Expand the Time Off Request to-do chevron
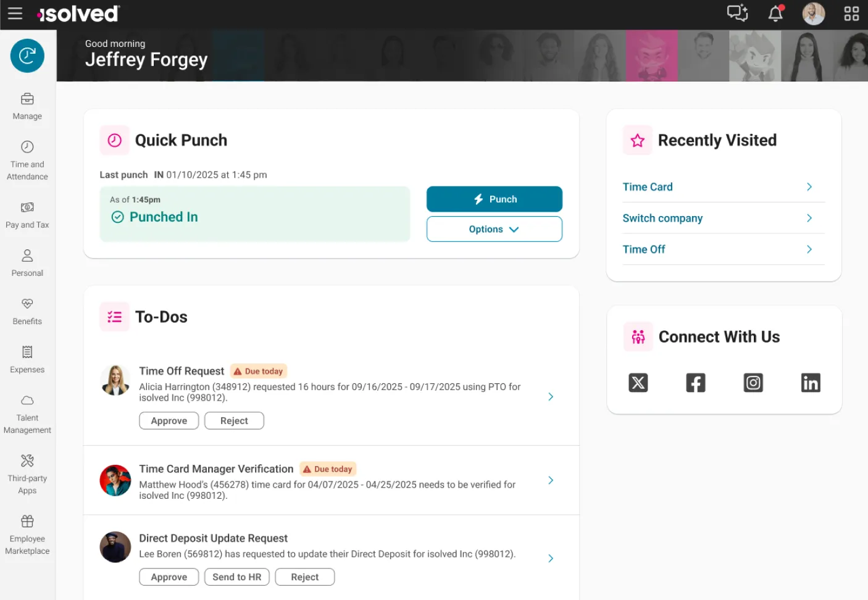This screenshot has height=600, width=868. pos(551,397)
